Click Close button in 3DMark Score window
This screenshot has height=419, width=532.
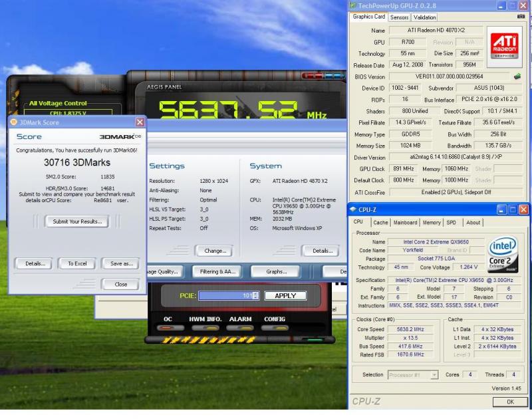pos(121,284)
